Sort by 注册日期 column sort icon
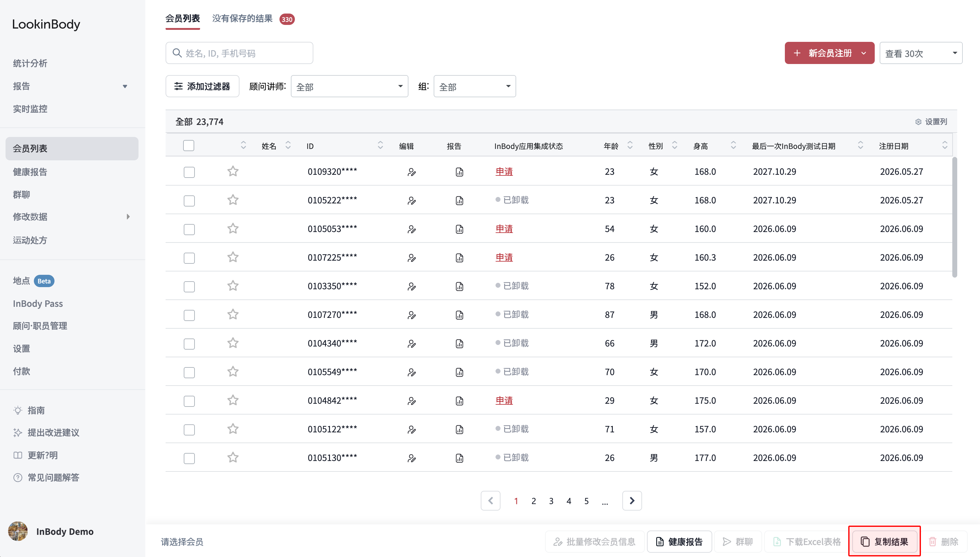 pos(945,145)
